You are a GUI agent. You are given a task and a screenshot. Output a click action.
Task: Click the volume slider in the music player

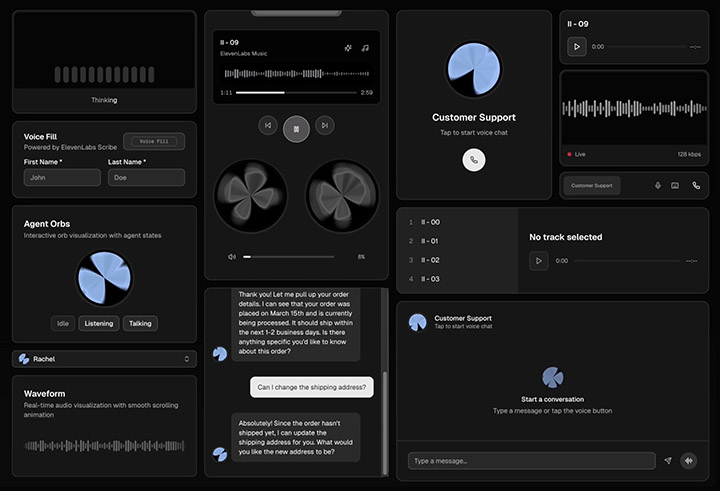click(x=295, y=257)
